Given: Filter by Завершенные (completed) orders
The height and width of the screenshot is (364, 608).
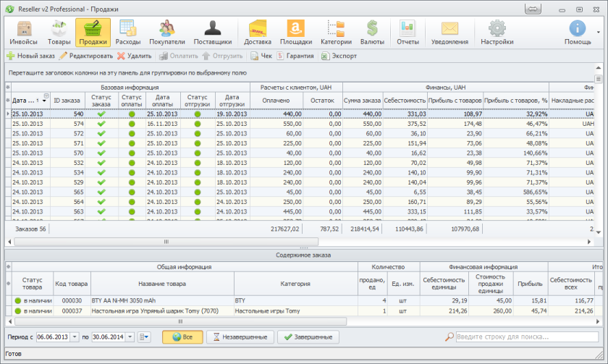Looking at the screenshot, I should [308, 337].
